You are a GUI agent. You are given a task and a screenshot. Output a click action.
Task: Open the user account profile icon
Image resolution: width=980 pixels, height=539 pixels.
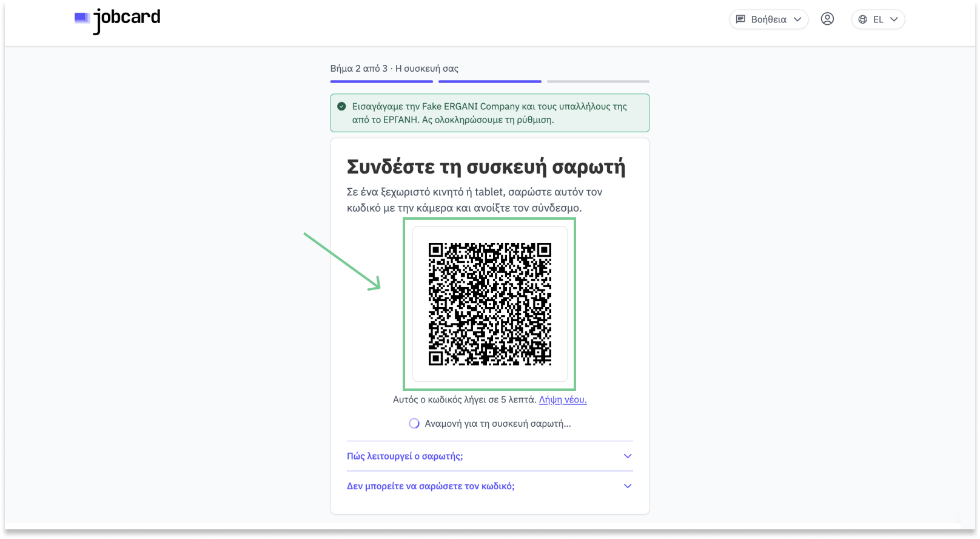click(x=827, y=19)
